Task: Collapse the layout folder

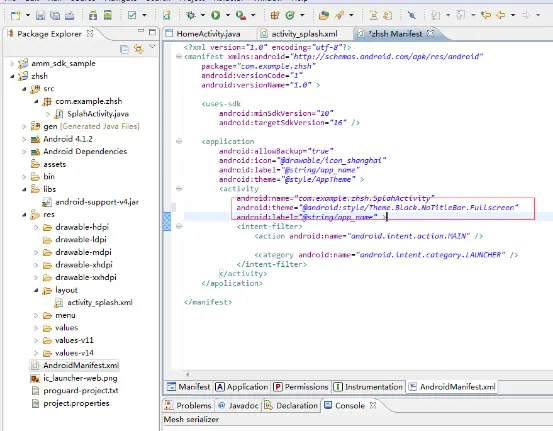Action: 36,290
